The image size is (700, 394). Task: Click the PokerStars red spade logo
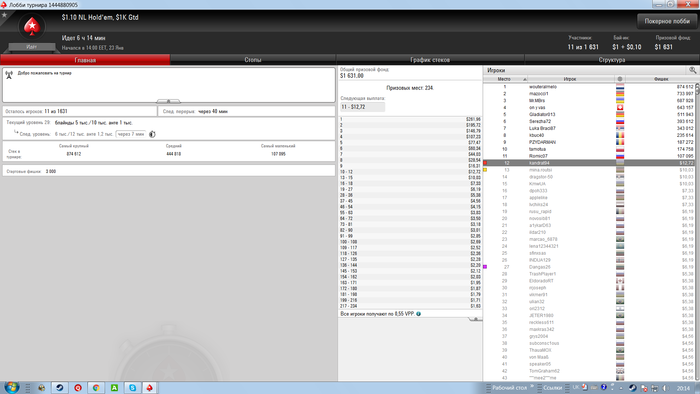tap(32, 27)
